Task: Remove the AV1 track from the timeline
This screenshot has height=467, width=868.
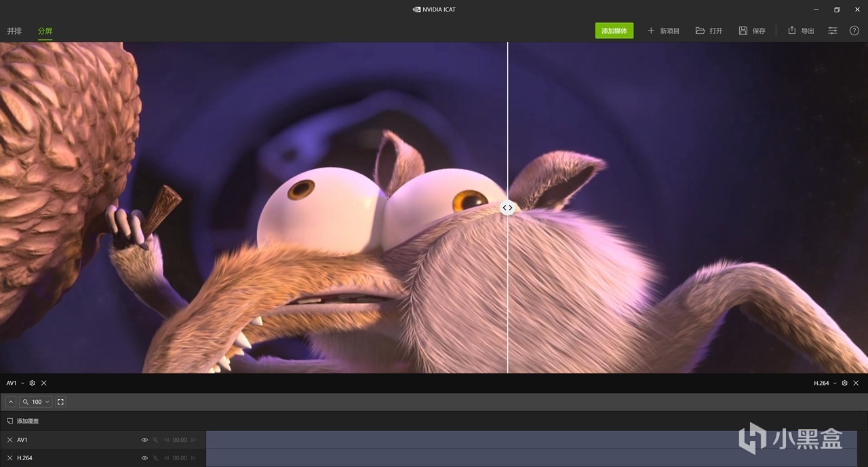Action: point(9,440)
